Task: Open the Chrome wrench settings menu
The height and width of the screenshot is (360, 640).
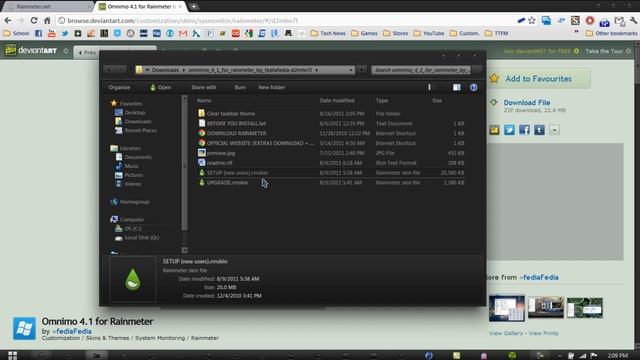Action: click(x=633, y=20)
